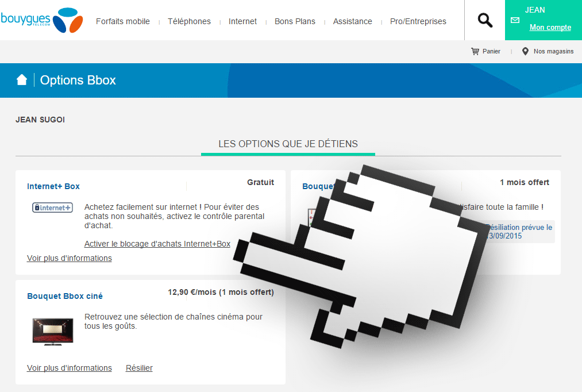Open the Bons Plans menu

pos(295,21)
